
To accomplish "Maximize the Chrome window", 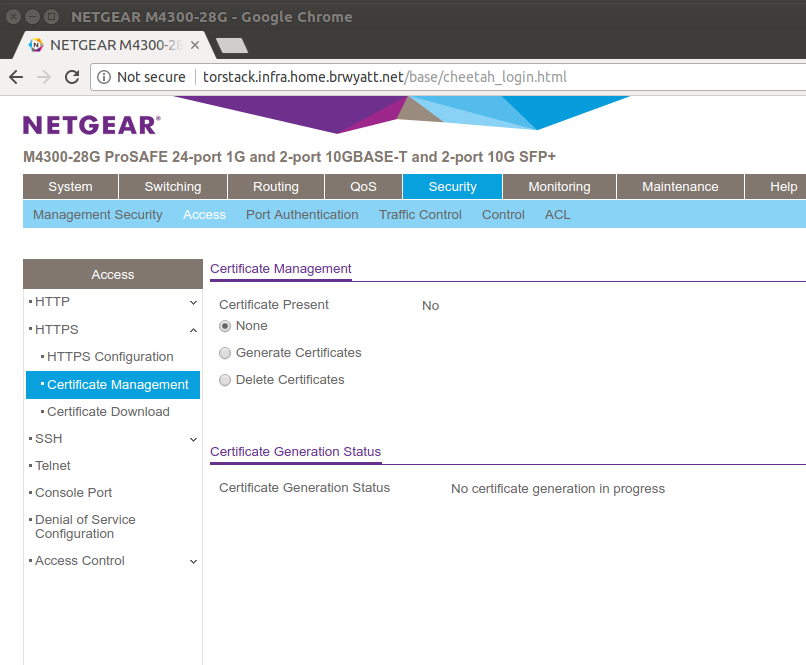I will 51,17.
